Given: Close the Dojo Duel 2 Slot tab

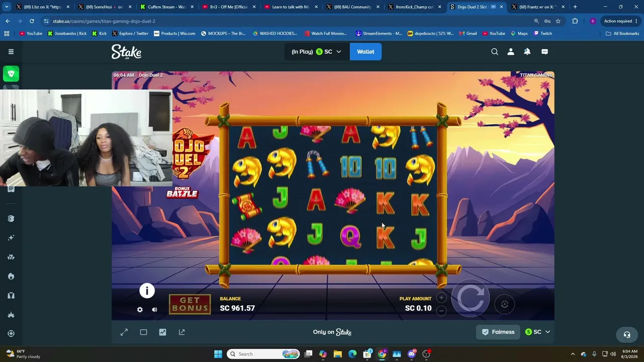Looking at the screenshot, I should [501, 7].
